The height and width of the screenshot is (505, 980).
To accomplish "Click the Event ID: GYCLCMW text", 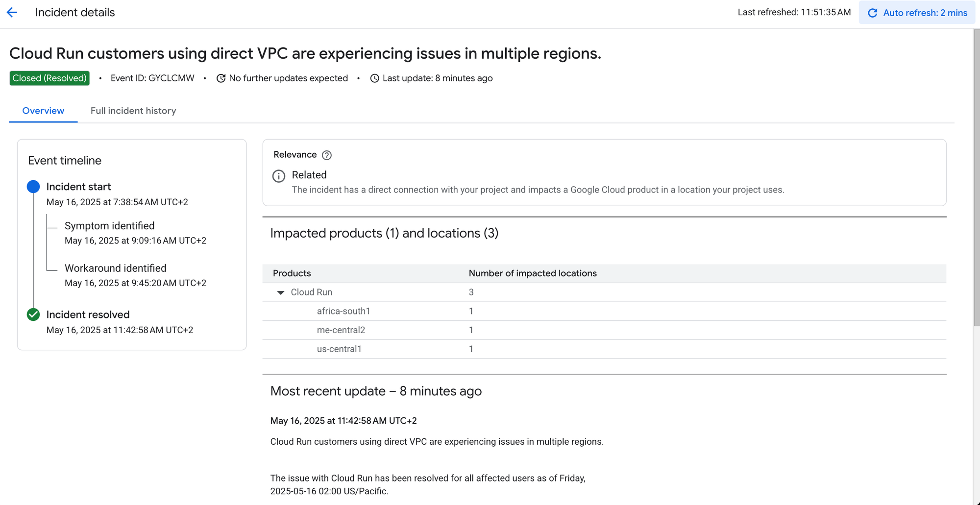I will pos(152,78).
